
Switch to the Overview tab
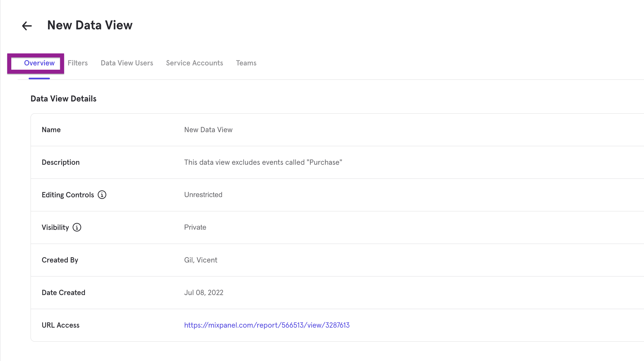[x=39, y=63]
